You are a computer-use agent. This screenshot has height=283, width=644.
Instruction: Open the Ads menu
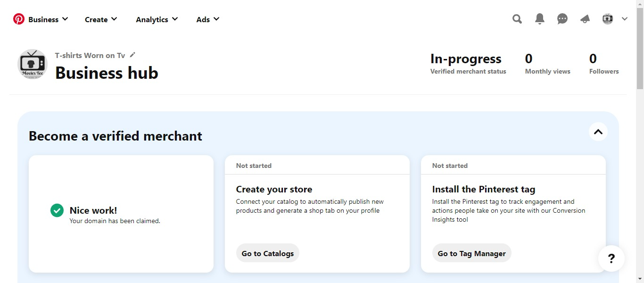tap(207, 19)
